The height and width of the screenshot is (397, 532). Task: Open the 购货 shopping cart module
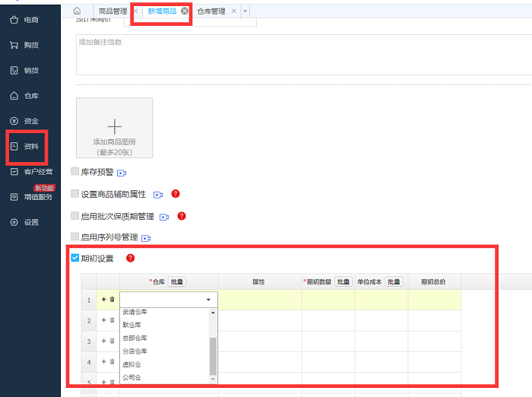pos(30,45)
